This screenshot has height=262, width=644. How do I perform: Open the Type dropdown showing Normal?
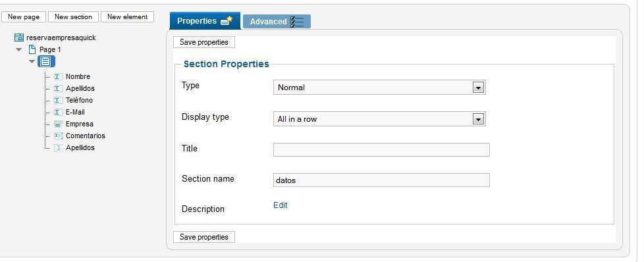click(379, 88)
